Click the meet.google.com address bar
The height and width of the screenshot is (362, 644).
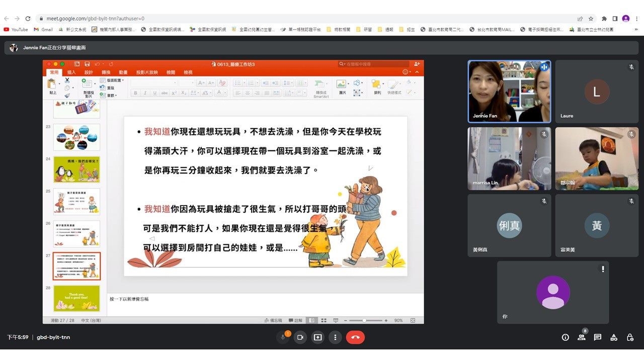(x=302, y=19)
